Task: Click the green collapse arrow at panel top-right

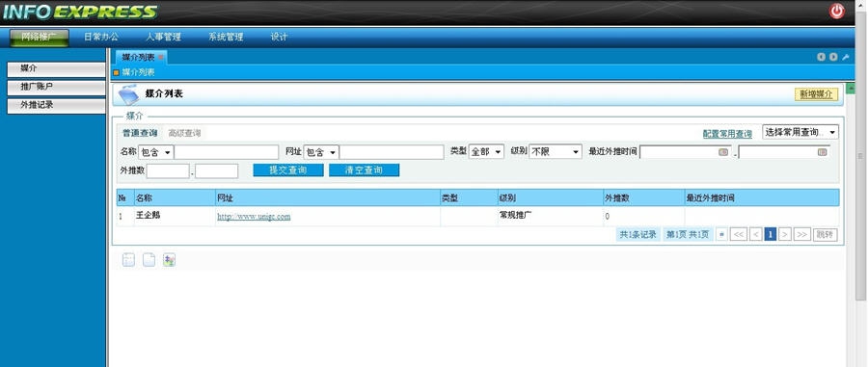Action: 851,89
